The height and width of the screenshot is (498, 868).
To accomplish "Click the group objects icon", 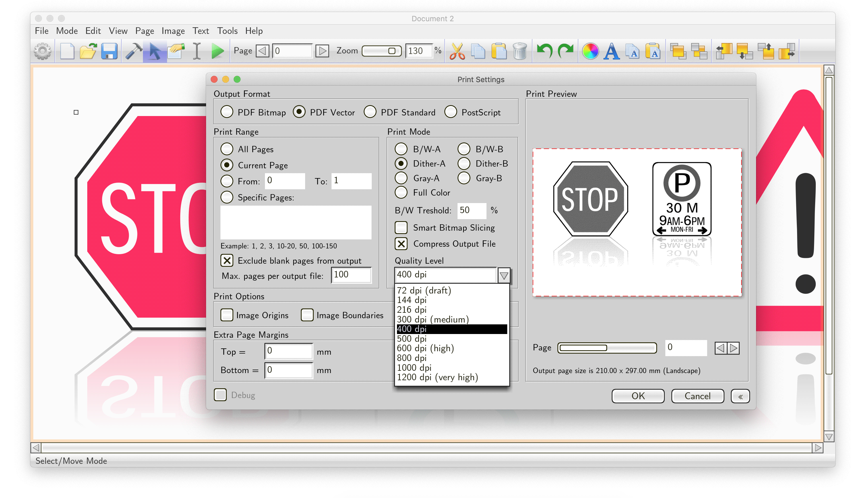I will coord(678,51).
